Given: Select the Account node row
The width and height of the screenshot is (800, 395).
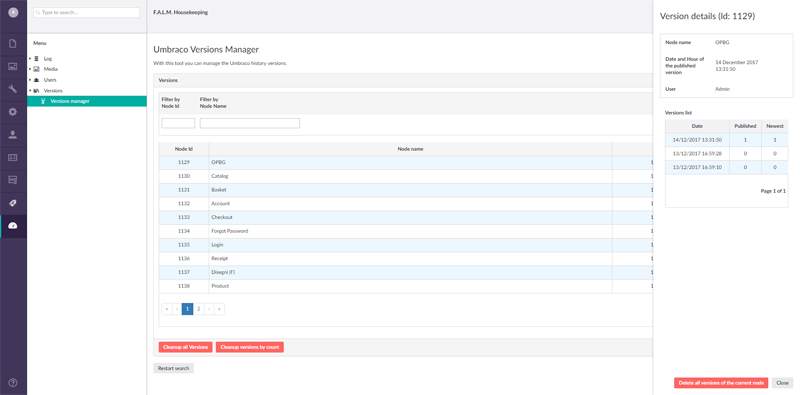Looking at the screenshot, I should pos(406,204).
